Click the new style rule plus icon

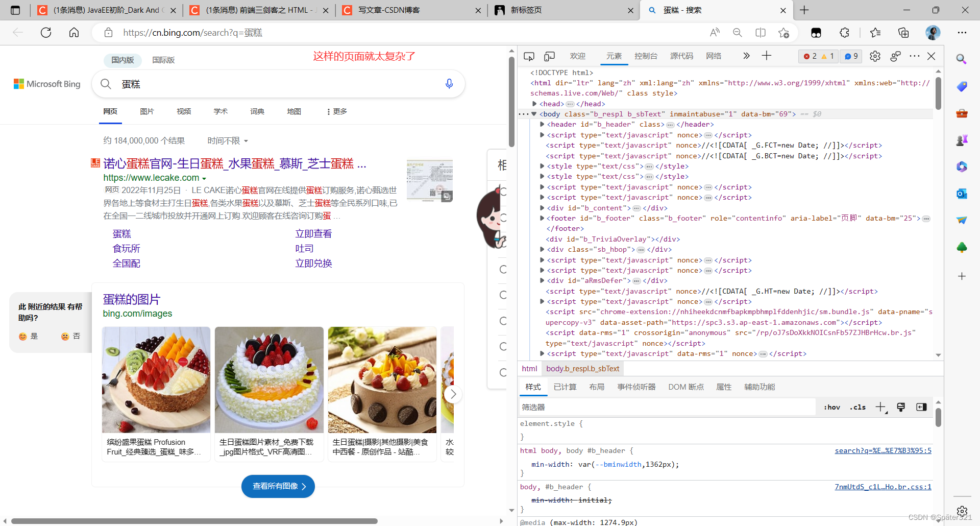881,407
